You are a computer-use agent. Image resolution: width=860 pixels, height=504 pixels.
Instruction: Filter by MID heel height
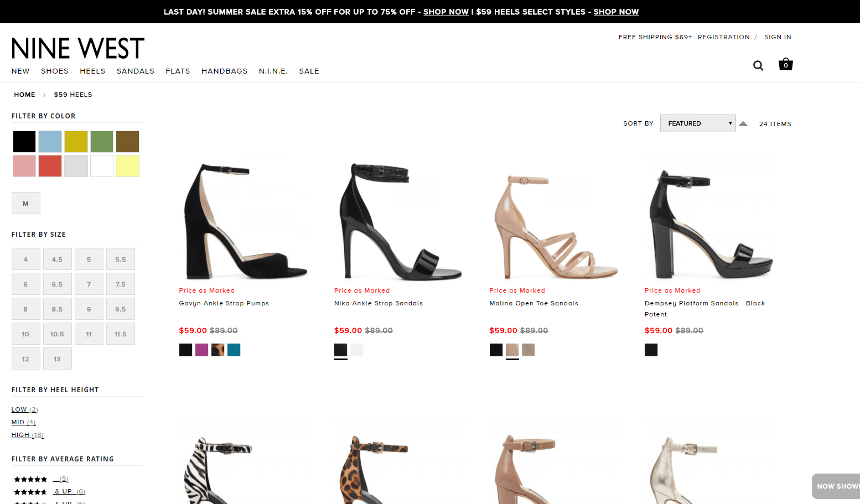pos(24,422)
